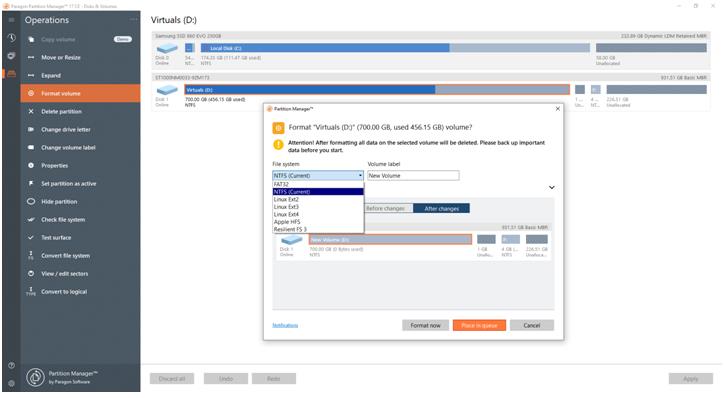This screenshot has width=724, height=398.
Task: Click the Discard all button
Action: pos(172,379)
